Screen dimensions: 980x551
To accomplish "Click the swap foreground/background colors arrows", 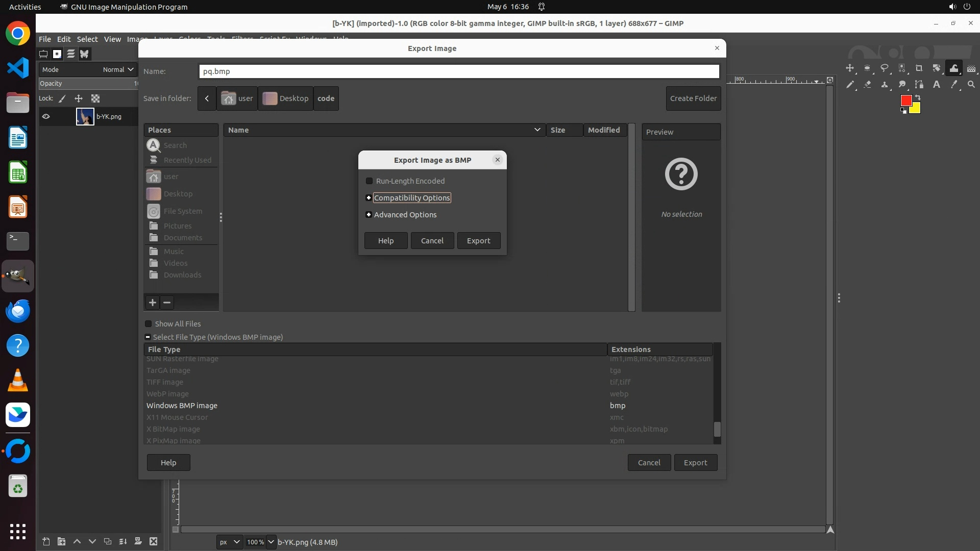I will point(917,97).
